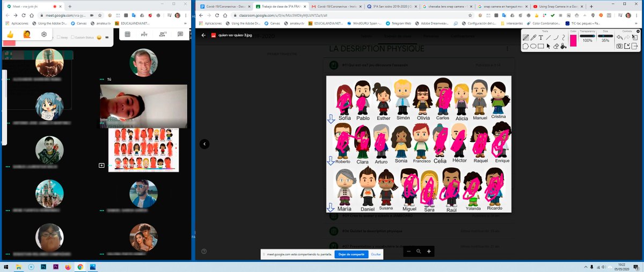Click the raise hand emoji in Meet
This screenshot has width=644, height=272.
click(26, 34)
